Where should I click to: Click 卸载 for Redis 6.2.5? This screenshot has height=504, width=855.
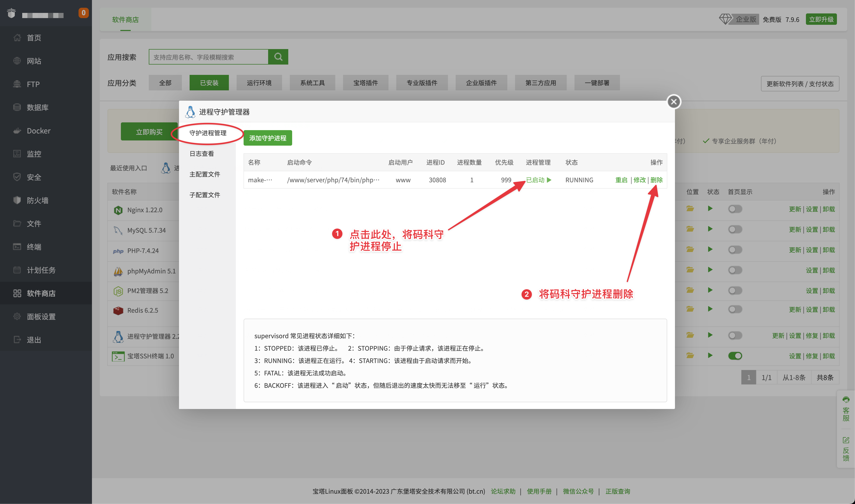pos(828,309)
